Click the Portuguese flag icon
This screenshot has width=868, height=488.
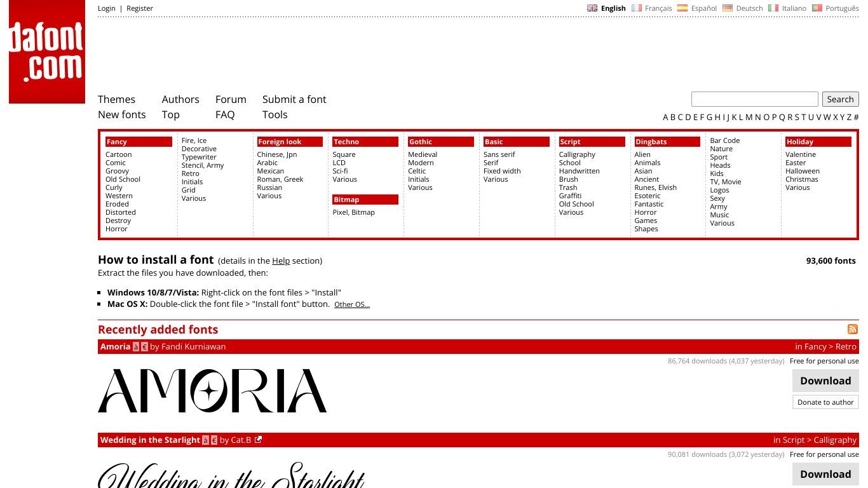(x=817, y=8)
